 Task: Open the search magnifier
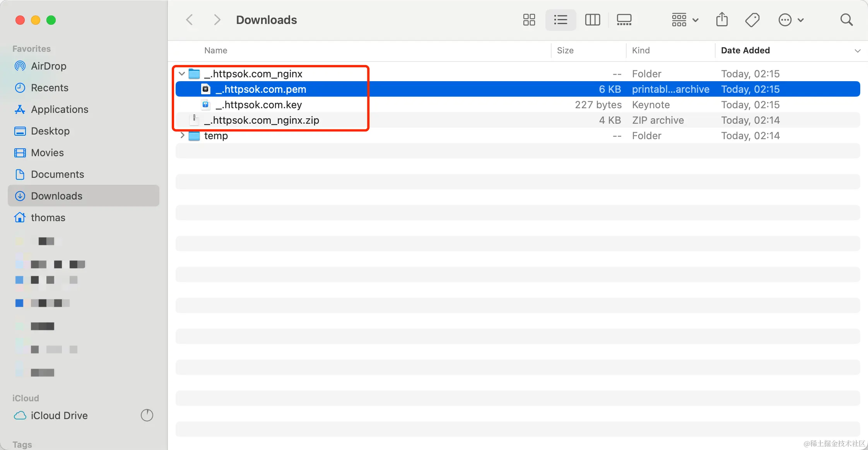click(846, 20)
